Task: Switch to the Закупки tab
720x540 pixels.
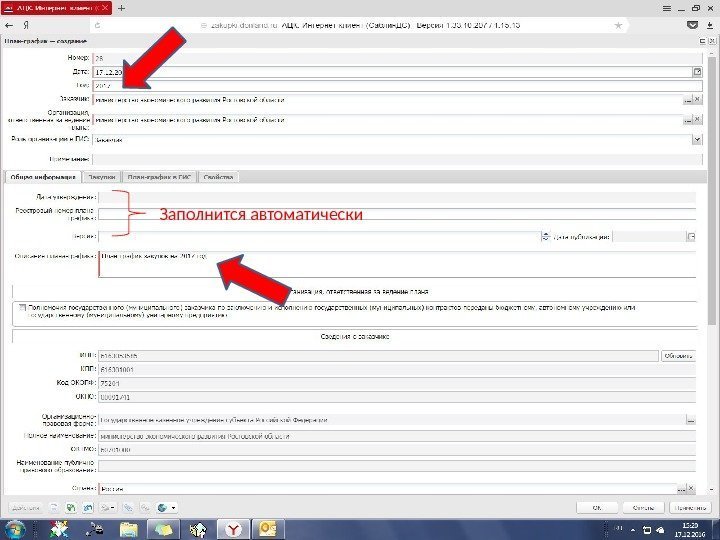Action: 101,177
